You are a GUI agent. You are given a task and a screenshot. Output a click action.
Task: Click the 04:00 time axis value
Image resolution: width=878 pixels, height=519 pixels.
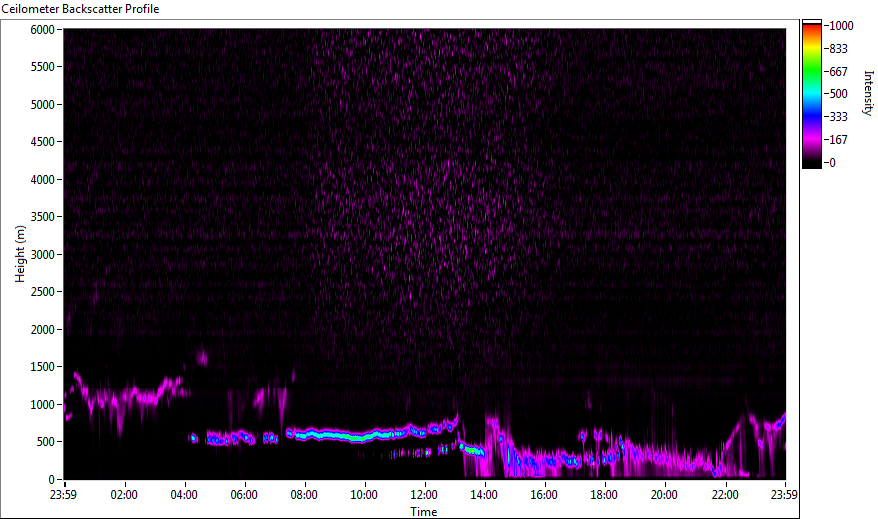pyautogui.click(x=184, y=495)
